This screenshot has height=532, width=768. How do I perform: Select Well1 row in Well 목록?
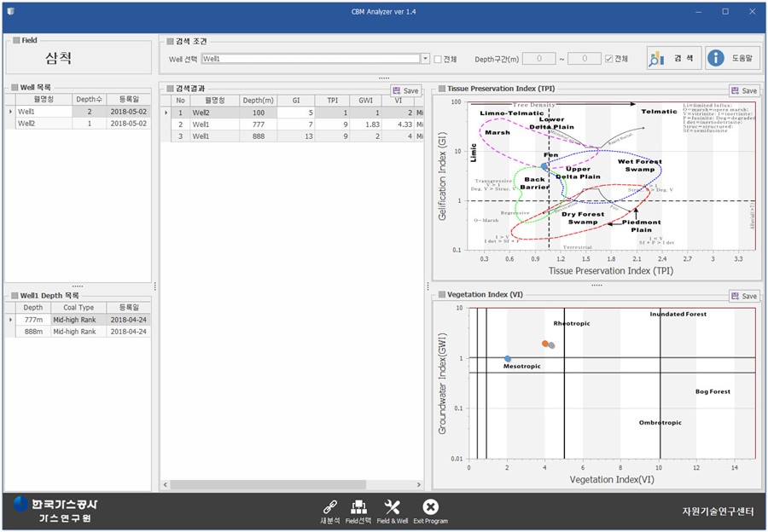(78, 112)
